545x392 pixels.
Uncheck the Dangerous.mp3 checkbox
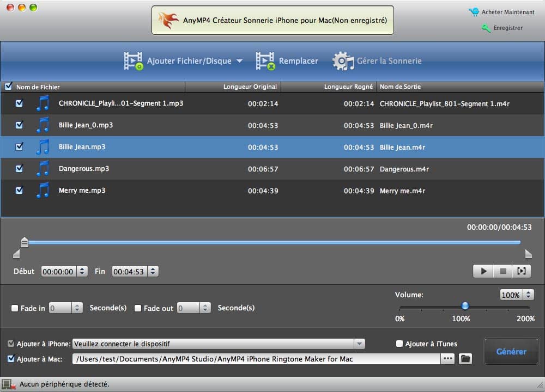pyautogui.click(x=19, y=168)
